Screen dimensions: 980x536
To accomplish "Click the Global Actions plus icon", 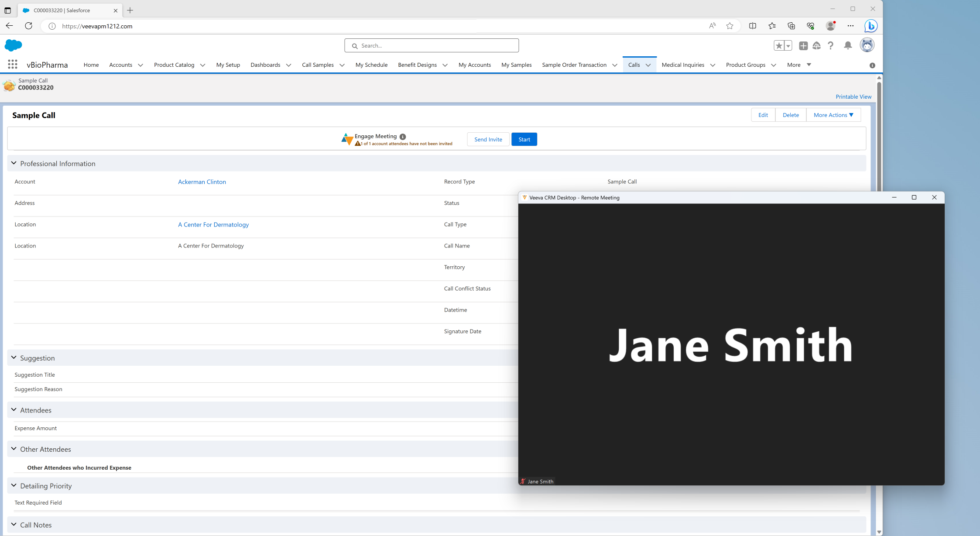I will [803, 45].
